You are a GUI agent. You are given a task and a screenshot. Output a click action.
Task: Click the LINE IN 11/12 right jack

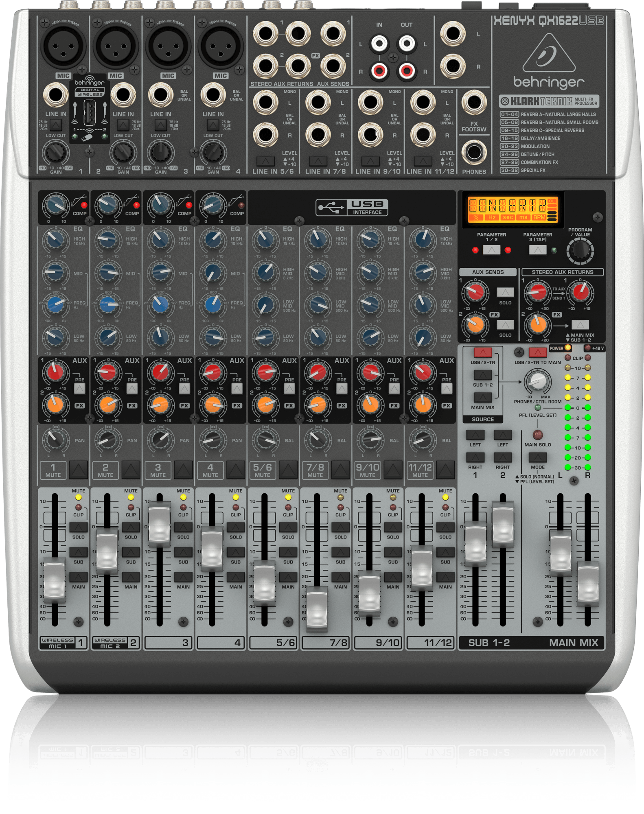click(423, 134)
